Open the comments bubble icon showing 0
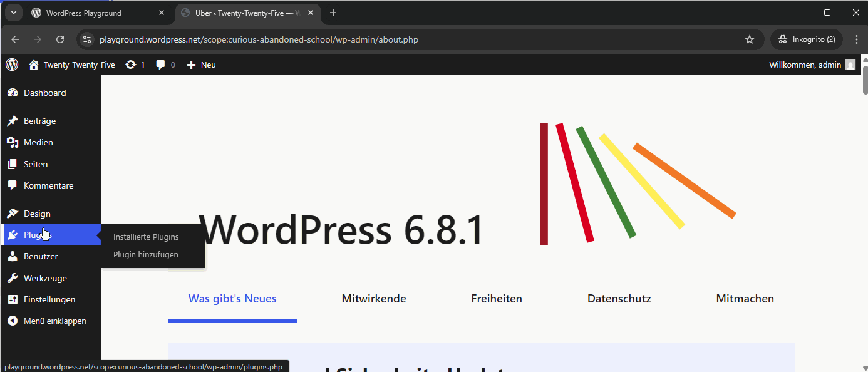This screenshot has height=372, width=868. pos(161,65)
